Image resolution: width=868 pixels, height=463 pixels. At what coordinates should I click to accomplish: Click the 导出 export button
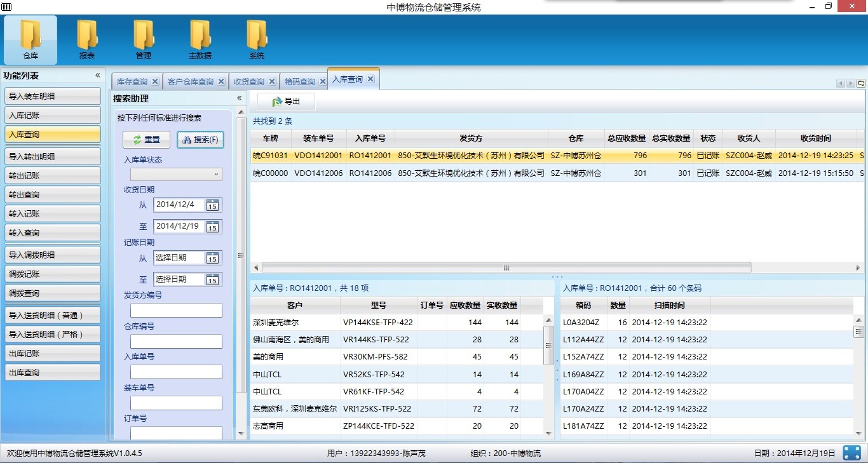click(286, 102)
